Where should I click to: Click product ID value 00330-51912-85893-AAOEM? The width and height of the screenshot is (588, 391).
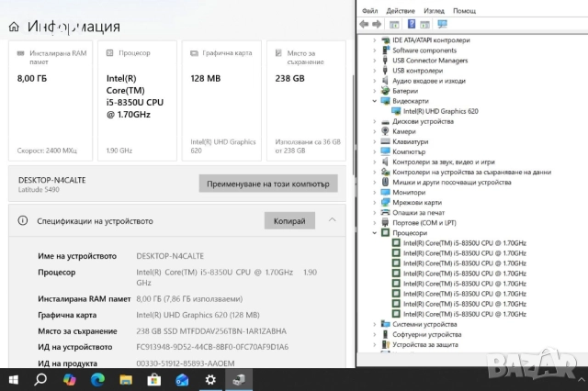click(186, 363)
